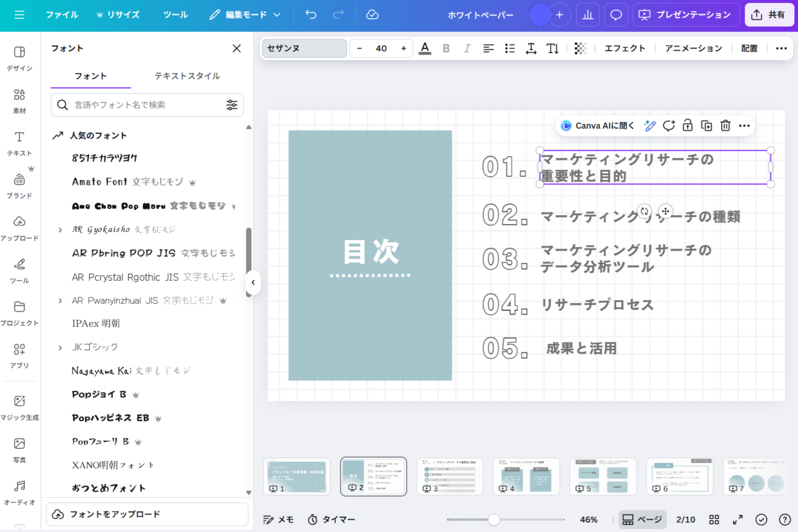Viewport: 798px width, 532px height.
Task: Open the analytics bar chart icon
Action: tap(588, 15)
